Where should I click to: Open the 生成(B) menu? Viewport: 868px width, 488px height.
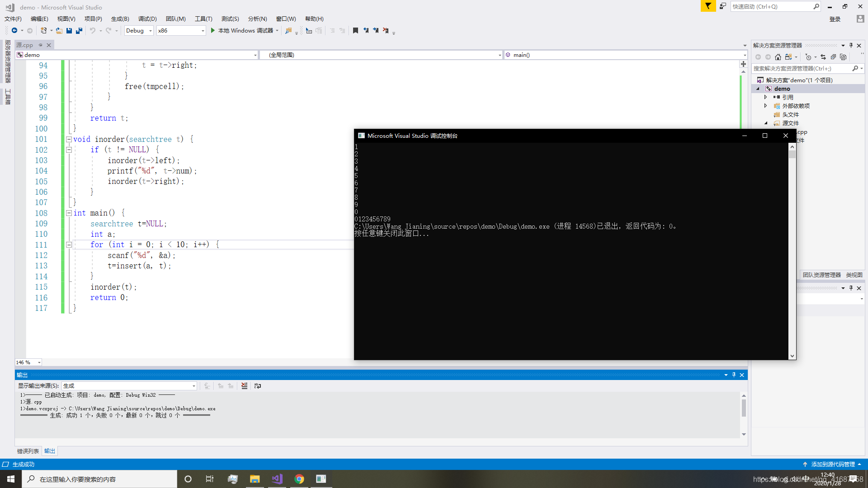coord(120,19)
